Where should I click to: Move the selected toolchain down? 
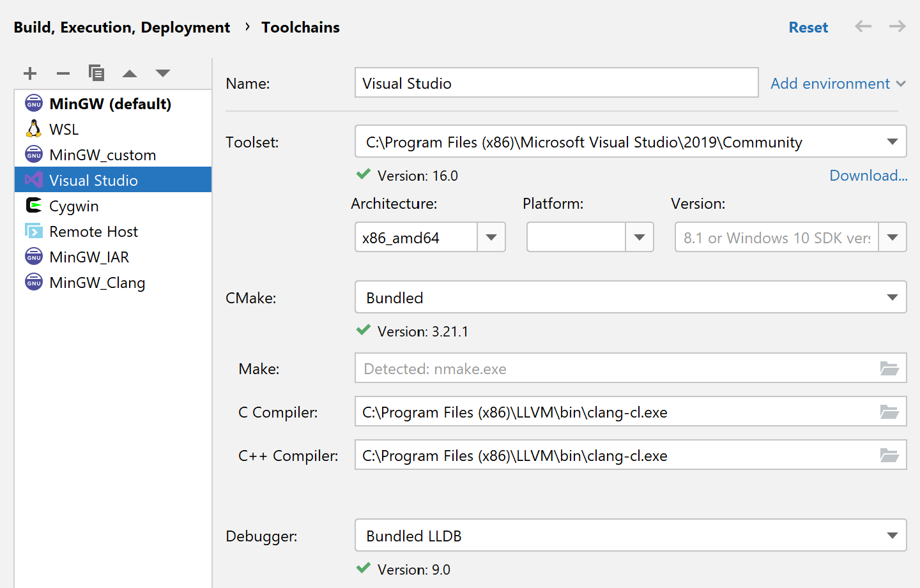163,73
